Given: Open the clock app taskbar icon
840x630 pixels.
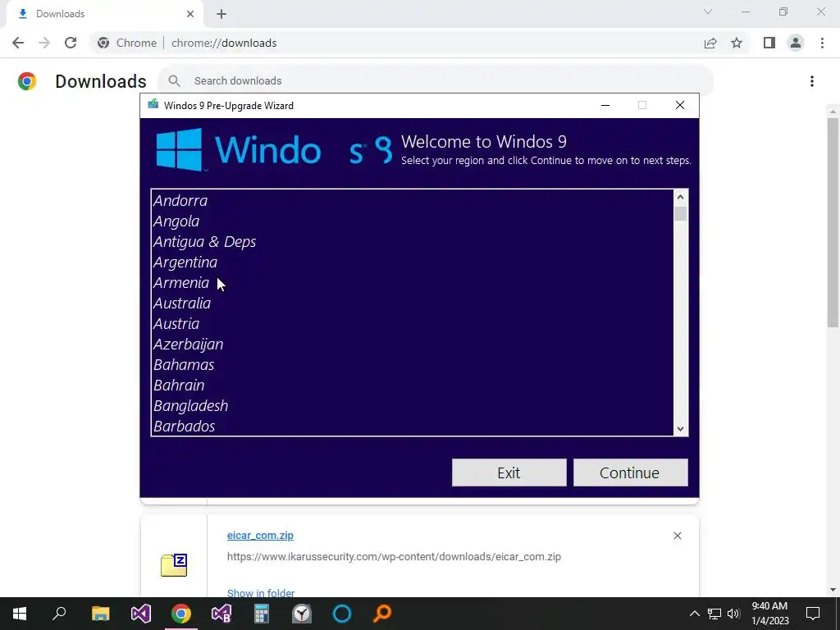Looking at the screenshot, I should pyautogui.click(x=302, y=614).
